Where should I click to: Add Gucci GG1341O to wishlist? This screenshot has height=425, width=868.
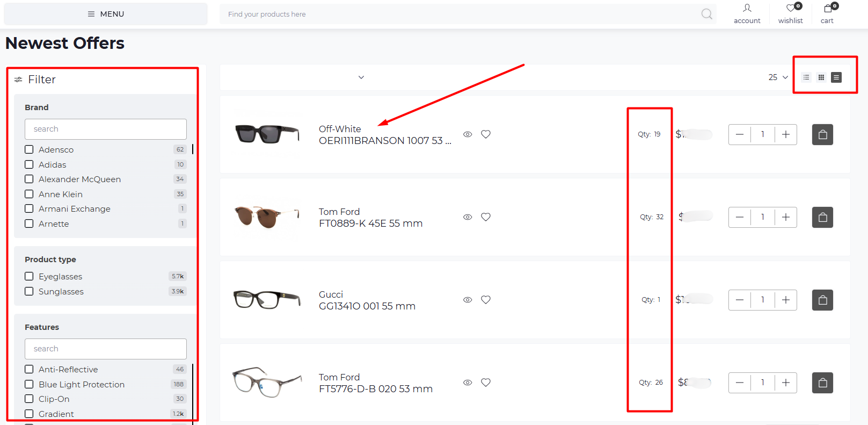pos(486,300)
